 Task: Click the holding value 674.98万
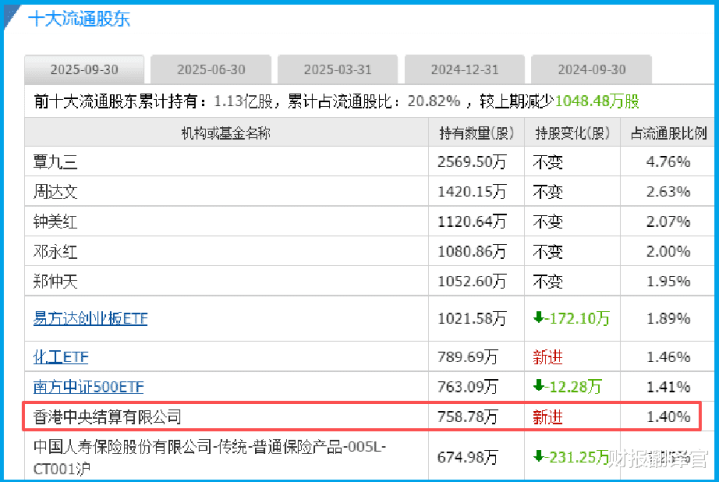[x=468, y=457]
